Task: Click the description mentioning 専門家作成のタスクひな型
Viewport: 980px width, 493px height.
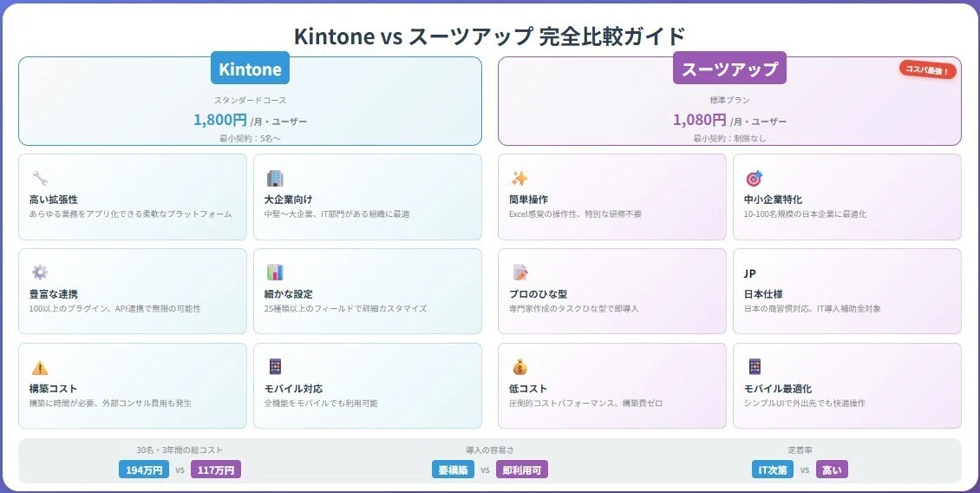Action: pyautogui.click(x=574, y=308)
